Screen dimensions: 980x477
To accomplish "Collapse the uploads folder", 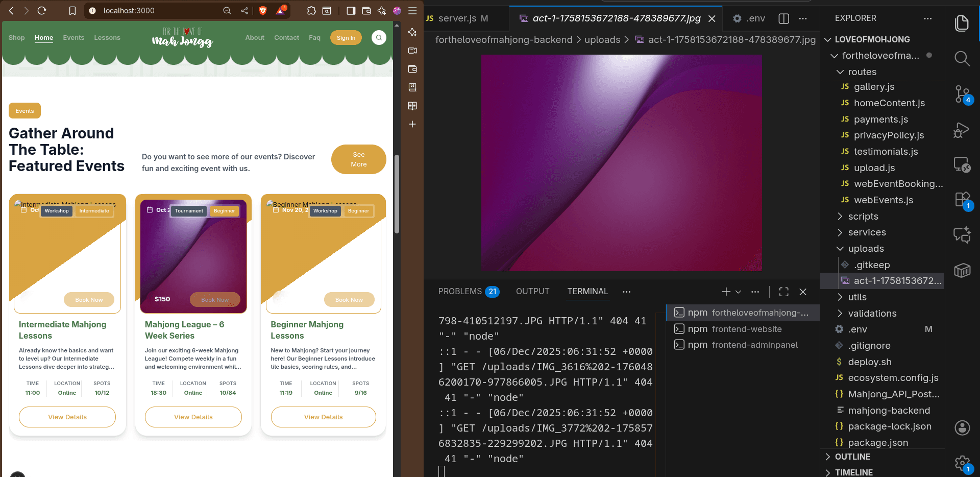I will pyautogui.click(x=866, y=249).
